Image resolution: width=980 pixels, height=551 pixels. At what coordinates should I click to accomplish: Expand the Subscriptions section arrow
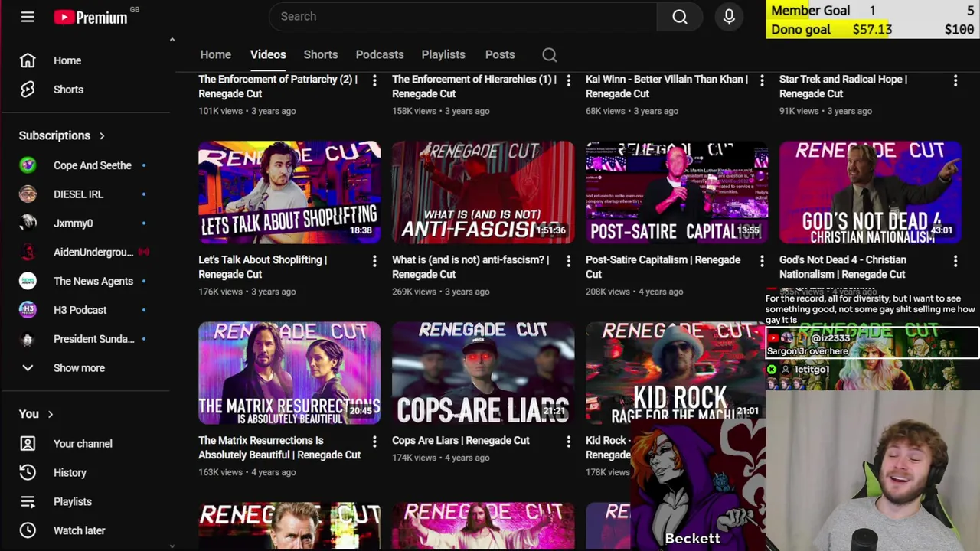[102, 135]
